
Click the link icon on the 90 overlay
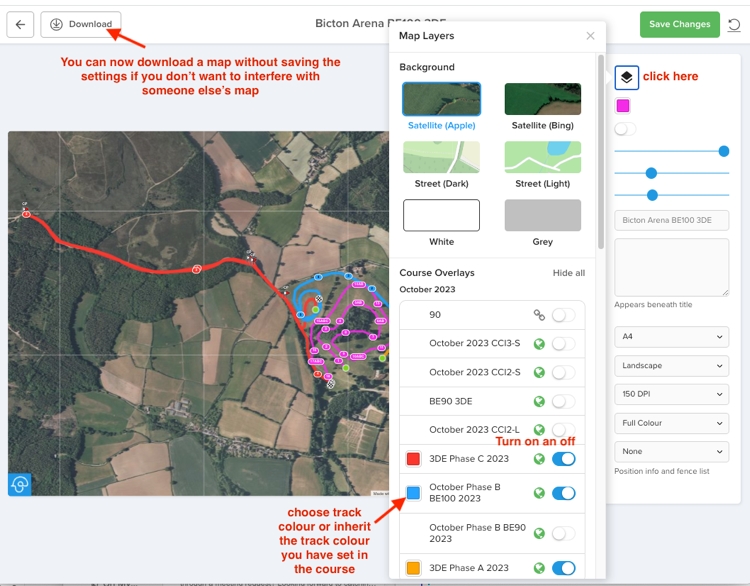[x=539, y=315]
